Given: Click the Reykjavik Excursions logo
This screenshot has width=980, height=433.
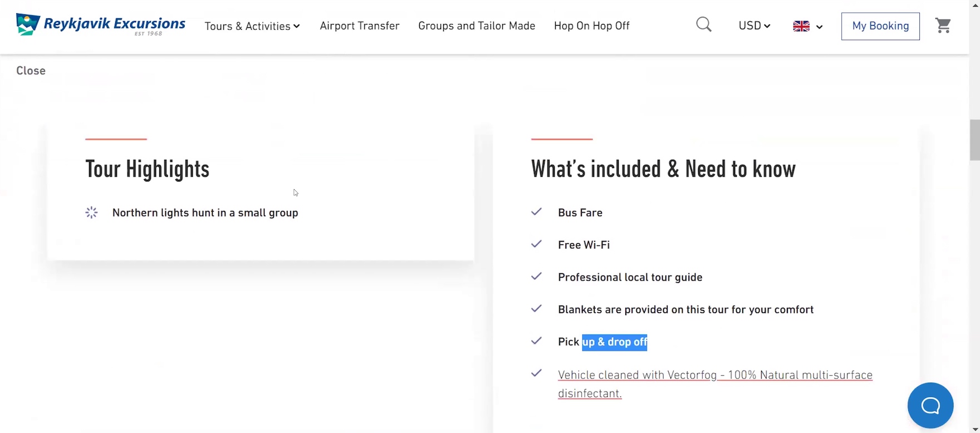Looking at the screenshot, I should (x=101, y=26).
